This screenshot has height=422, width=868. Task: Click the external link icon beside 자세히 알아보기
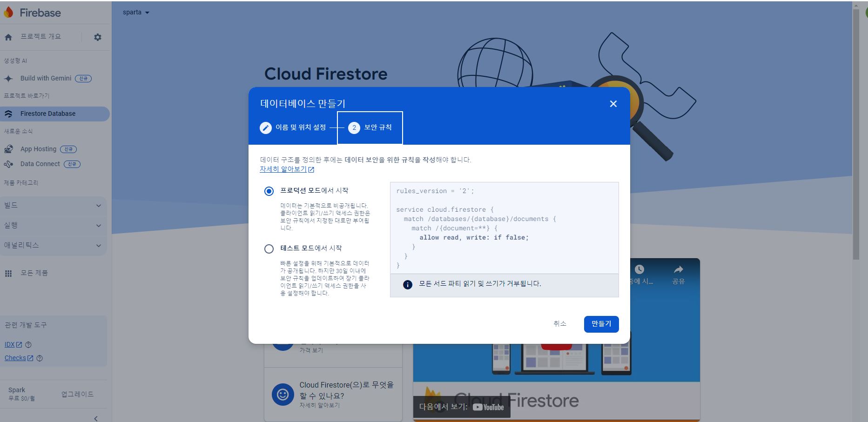[x=311, y=170]
